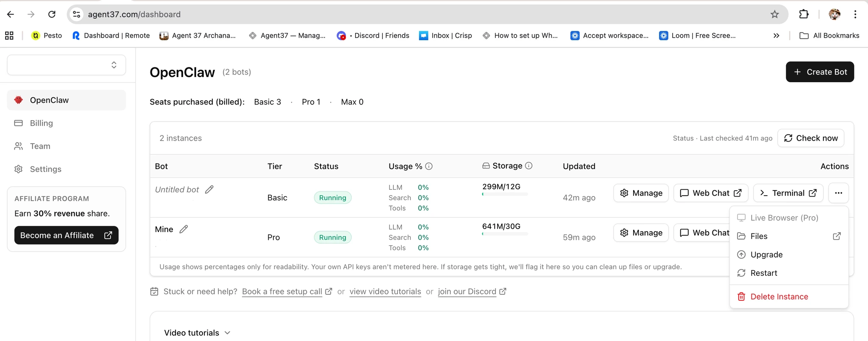Reload the page with refresh icon
The height and width of the screenshot is (341, 868).
[52, 14]
